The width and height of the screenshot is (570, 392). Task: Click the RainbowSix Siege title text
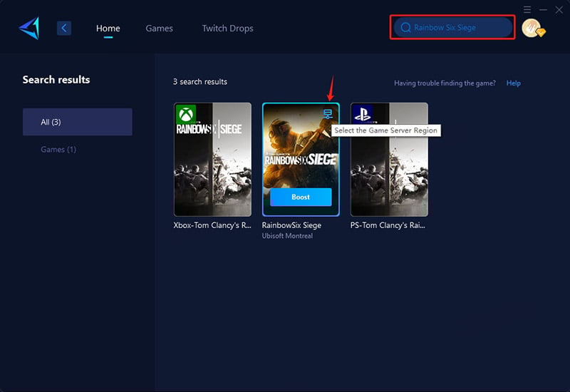click(291, 225)
